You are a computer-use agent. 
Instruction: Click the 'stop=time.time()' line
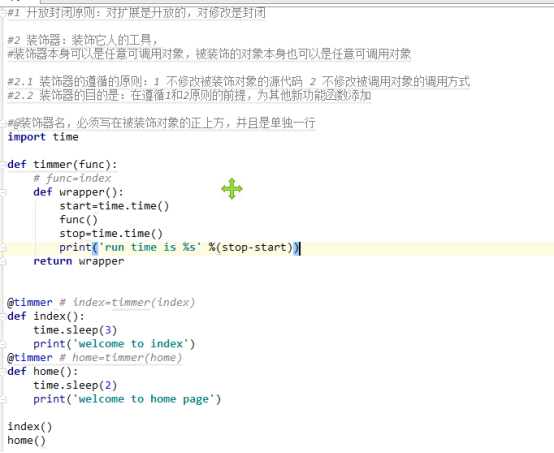click(x=111, y=234)
